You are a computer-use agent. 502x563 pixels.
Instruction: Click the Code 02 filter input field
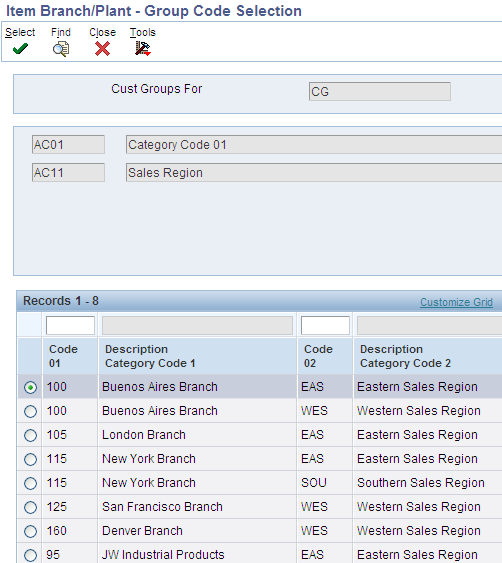[325, 325]
